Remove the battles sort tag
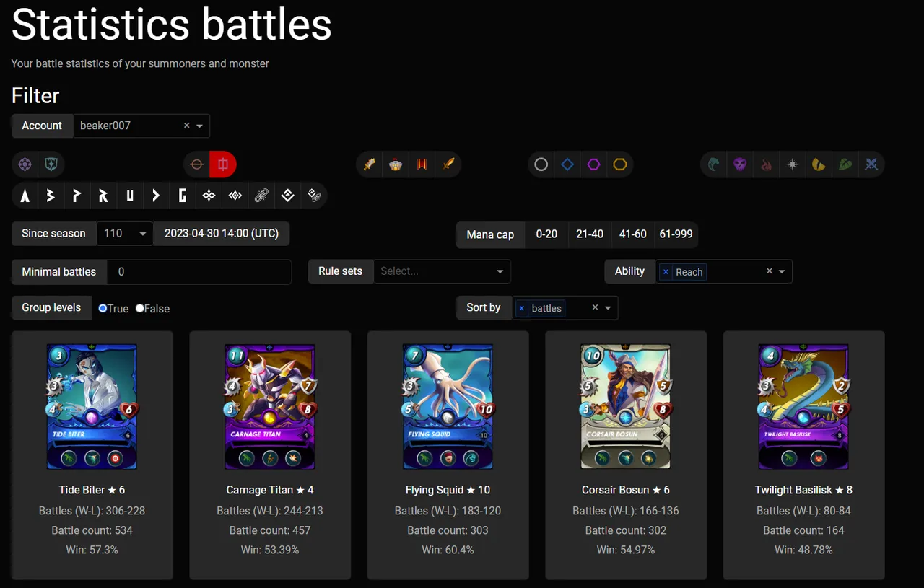The height and width of the screenshot is (588, 924). tap(522, 308)
